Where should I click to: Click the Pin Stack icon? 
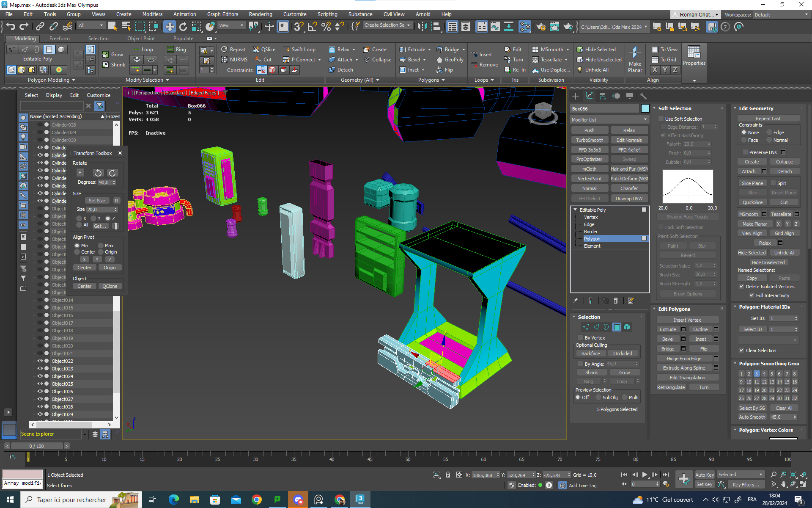pyautogui.click(x=575, y=301)
